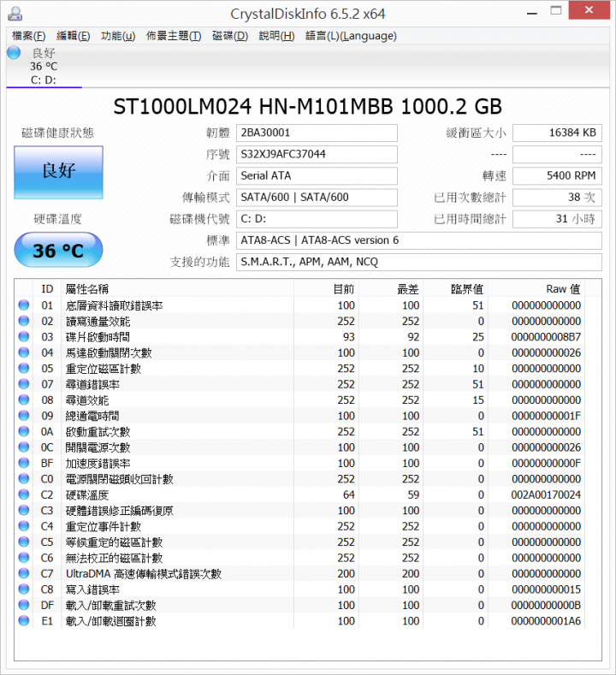
Task: Click the interface field Serial ATA
Action: (317, 175)
